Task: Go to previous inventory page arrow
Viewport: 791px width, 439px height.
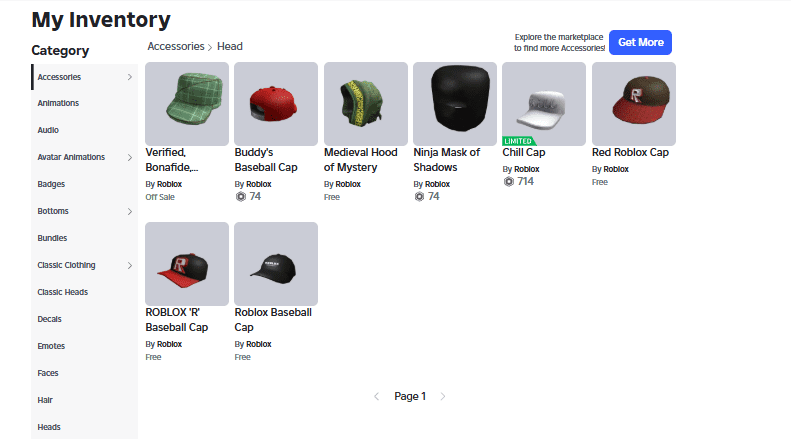Action: click(x=376, y=397)
